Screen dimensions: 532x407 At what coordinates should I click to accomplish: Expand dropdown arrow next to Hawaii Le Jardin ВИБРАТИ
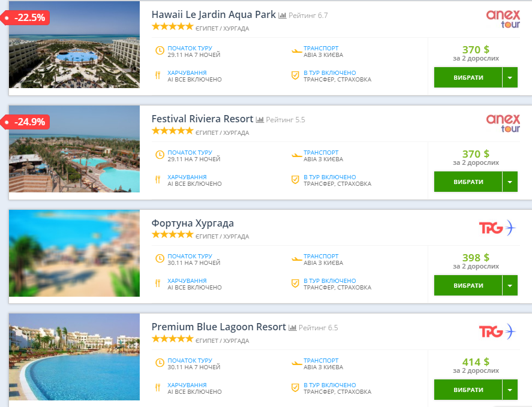click(x=510, y=77)
